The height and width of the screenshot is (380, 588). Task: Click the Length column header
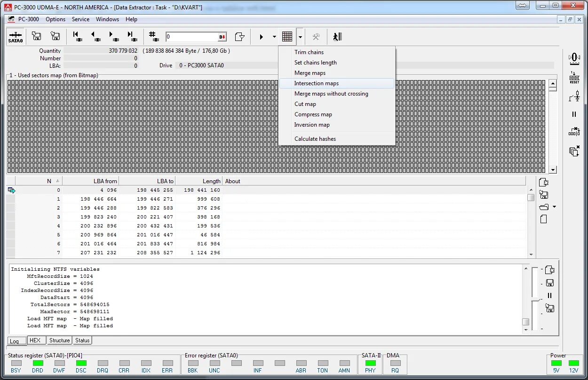(x=199, y=181)
